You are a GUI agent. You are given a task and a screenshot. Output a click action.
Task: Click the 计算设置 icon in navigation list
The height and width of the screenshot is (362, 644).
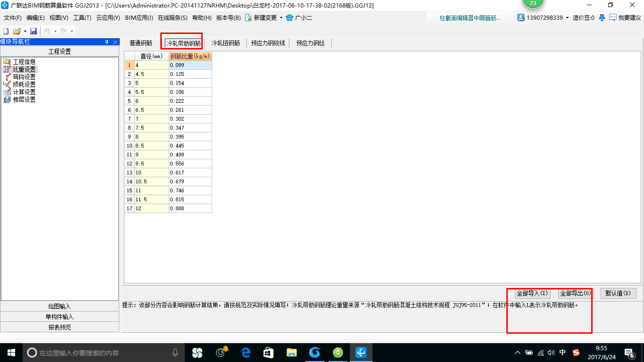point(7,92)
